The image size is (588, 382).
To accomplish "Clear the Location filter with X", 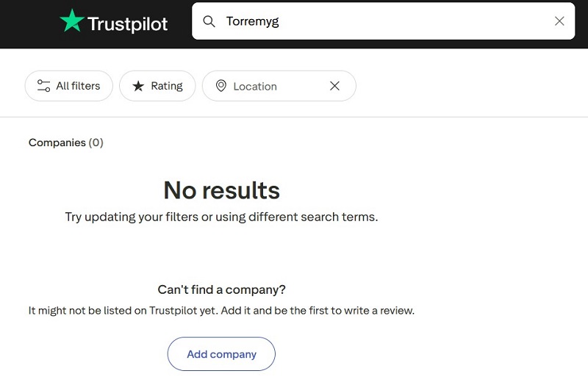I will [x=334, y=86].
